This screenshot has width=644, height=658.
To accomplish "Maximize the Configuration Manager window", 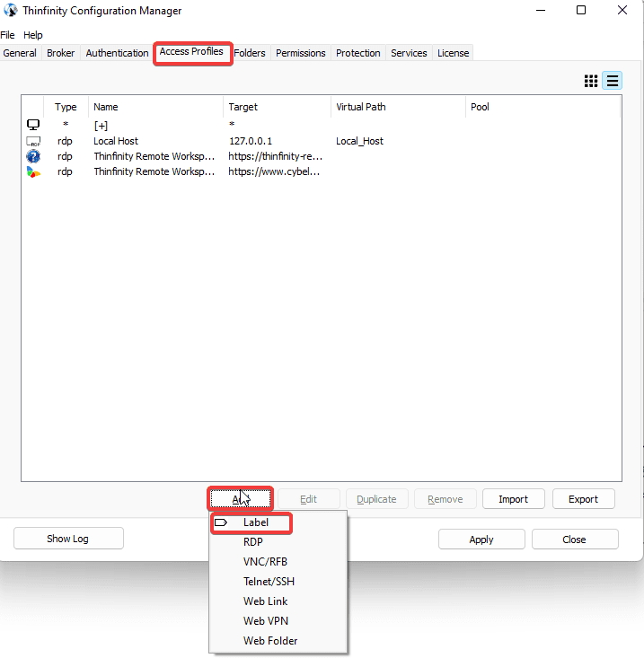I will 581,10.
